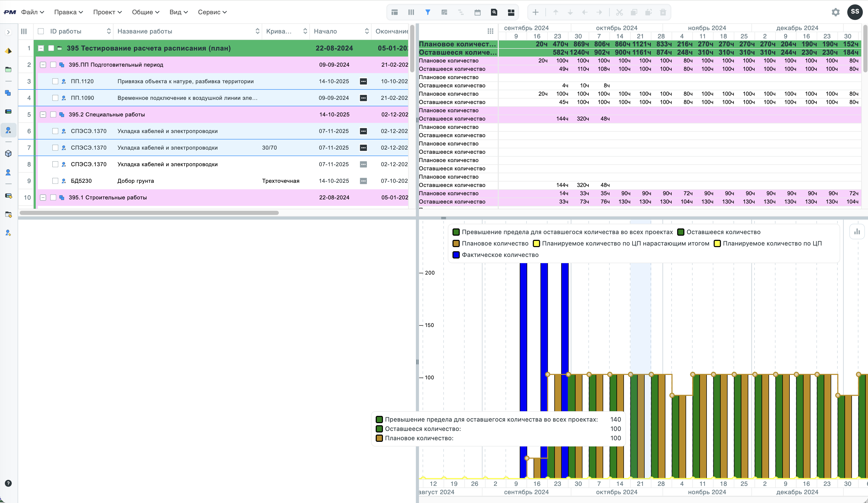Click the bar chart icon beside legend
868x503 pixels.
coord(857,232)
